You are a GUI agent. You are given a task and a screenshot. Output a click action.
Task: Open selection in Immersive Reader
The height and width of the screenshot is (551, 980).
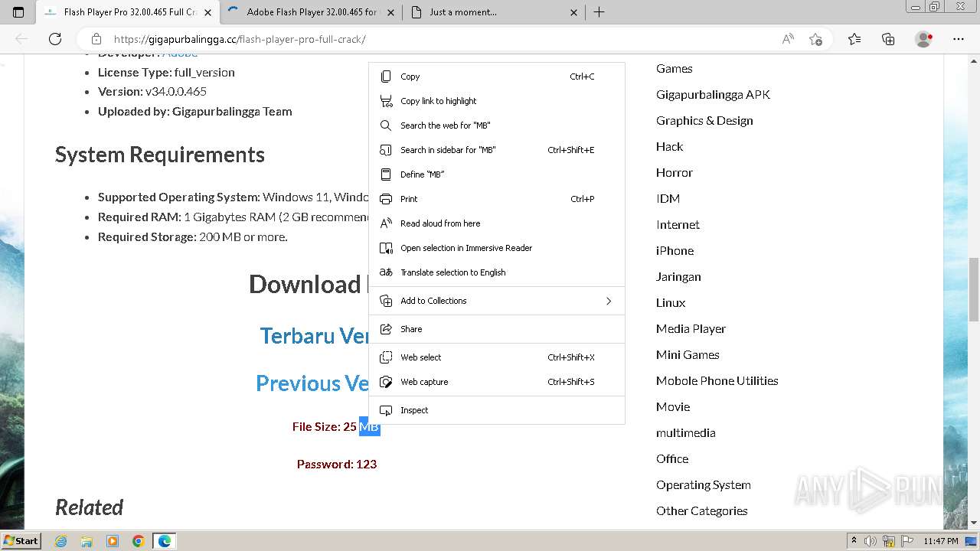pyautogui.click(x=497, y=248)
